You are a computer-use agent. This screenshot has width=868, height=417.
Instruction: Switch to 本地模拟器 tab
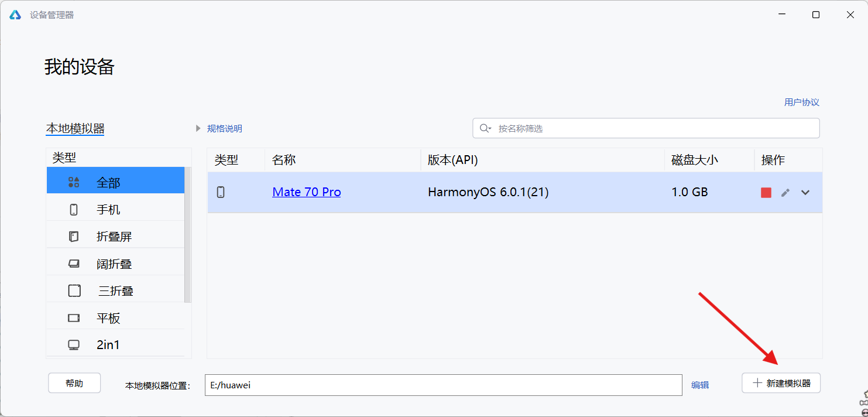(76, 128)
